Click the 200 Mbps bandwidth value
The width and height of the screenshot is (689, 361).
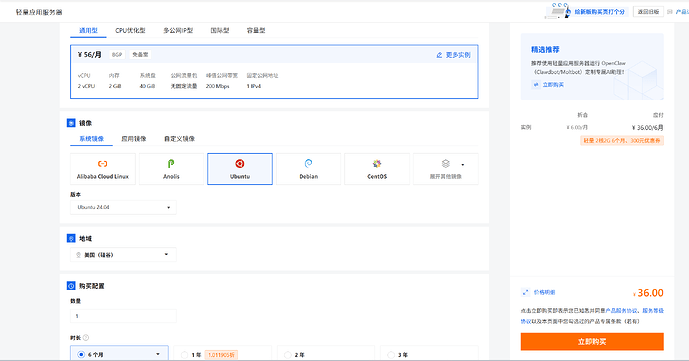pos(218,86)
